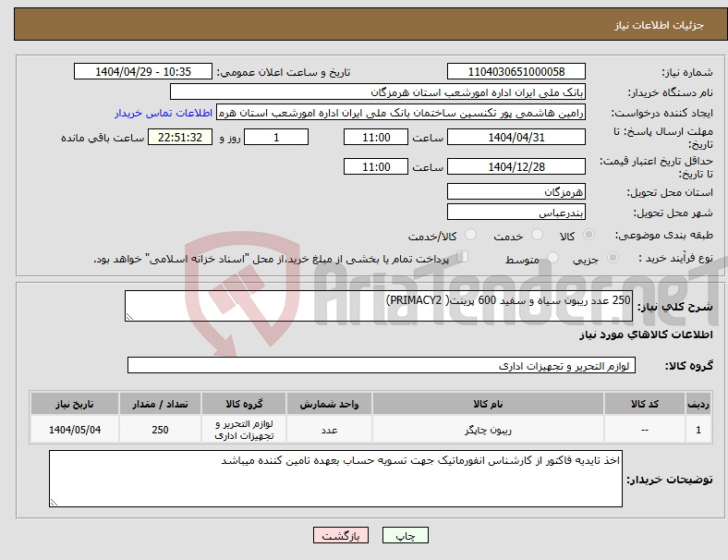This screenshot has height=560, width=728.
Task: Click the unit cell عدد
Action: (329, 430)
